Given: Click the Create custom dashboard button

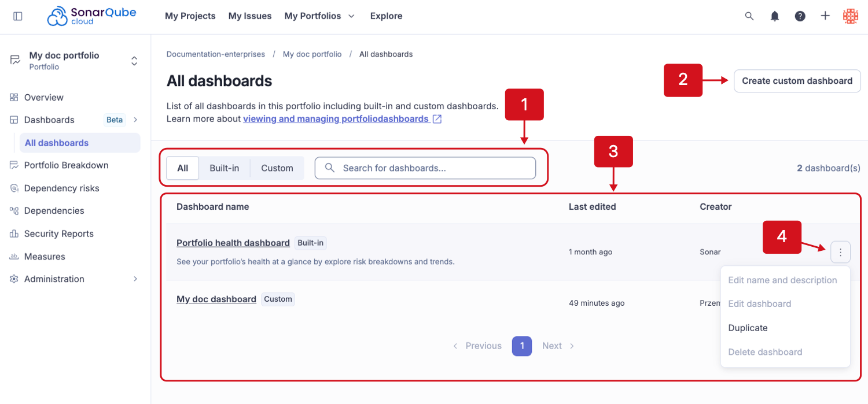Looking at the screenshot, I should tap(797, 81).
